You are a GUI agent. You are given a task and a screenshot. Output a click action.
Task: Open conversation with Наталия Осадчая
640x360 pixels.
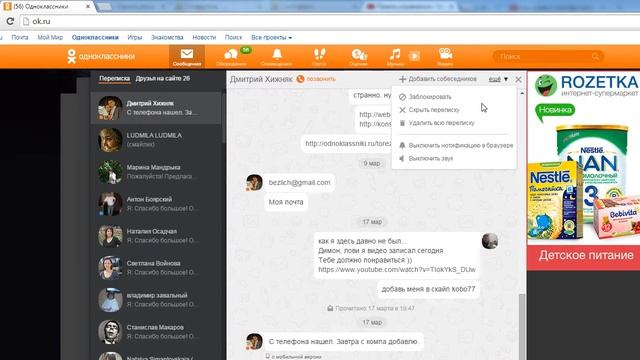click(156, 236)
